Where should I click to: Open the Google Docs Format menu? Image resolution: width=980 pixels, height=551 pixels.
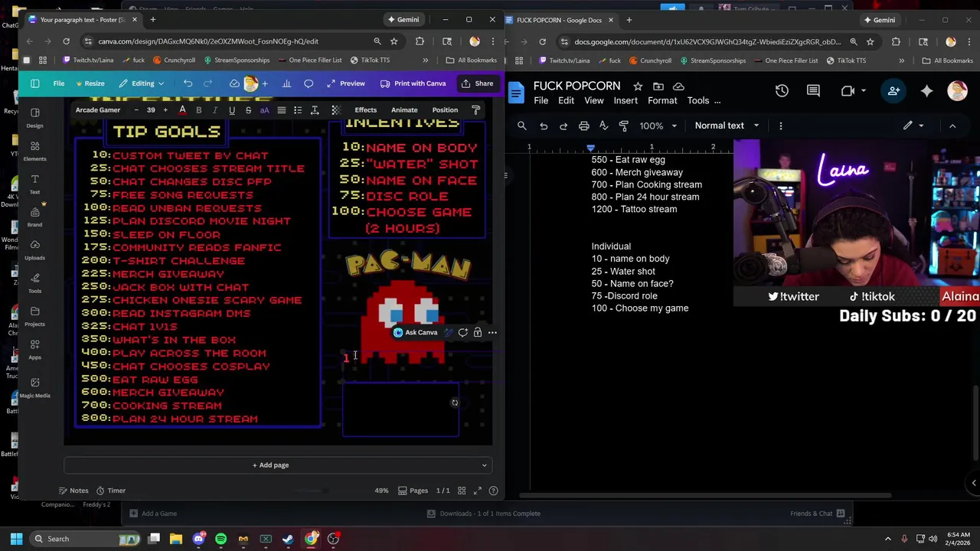pos(662,101)
